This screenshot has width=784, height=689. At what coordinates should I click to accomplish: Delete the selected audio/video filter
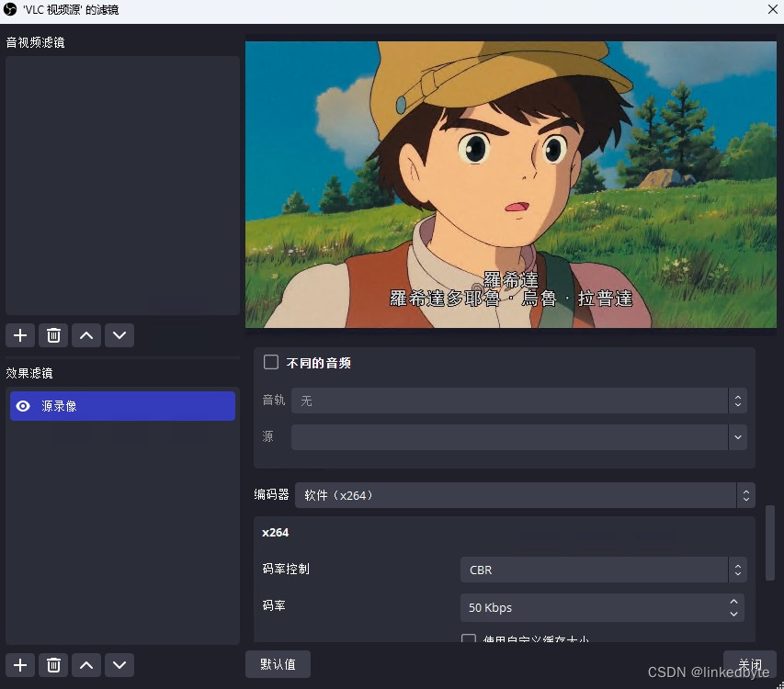point(53,335)
